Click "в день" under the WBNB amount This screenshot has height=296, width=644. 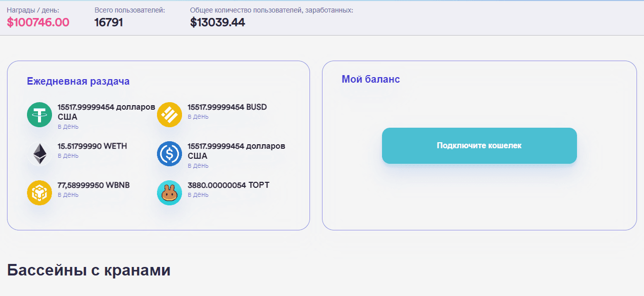point(68,195)
